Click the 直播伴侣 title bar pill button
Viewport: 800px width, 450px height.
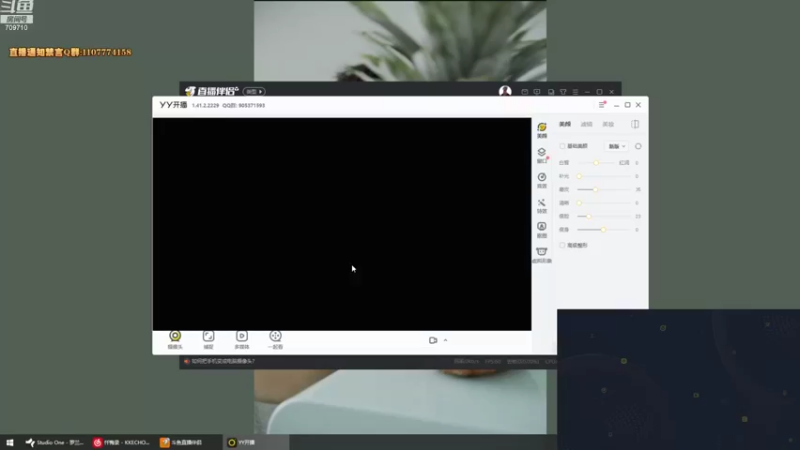[x=254, y=92]
